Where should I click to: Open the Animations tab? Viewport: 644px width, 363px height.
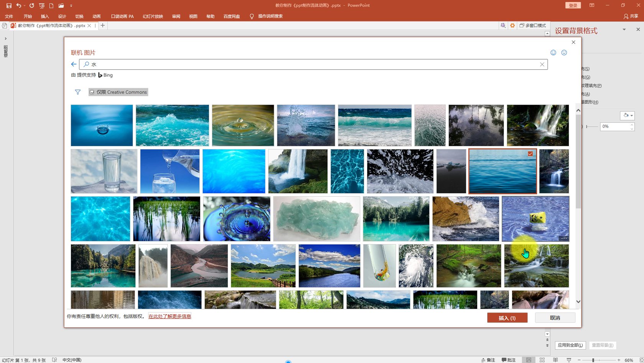click(x=97, y=16)
